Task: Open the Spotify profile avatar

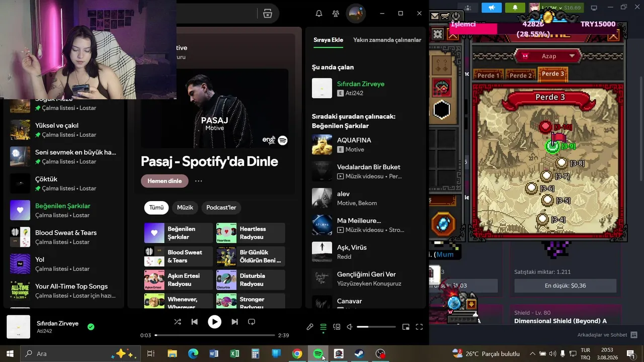Action: click(x=356, y=14)
